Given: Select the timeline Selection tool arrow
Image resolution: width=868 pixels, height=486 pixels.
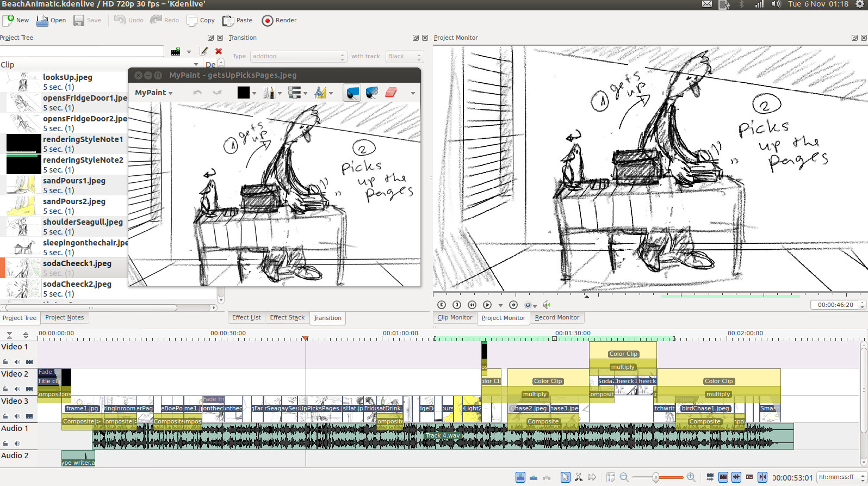Looking at the screenshot, I should tap(566, 477).
